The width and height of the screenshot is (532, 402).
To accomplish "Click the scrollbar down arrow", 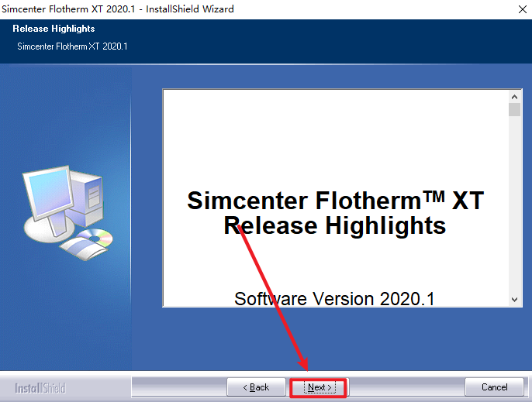I will [x=514, y=300].
